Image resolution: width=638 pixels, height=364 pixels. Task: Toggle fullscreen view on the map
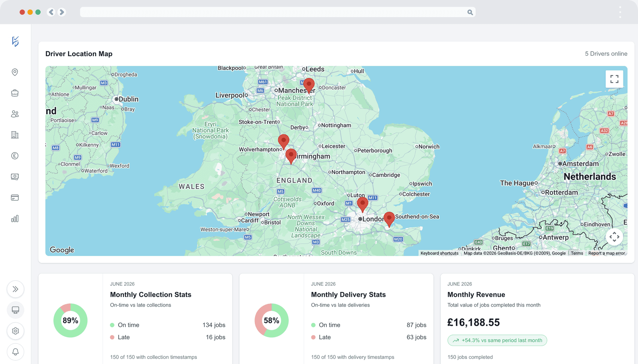[x=614, y=79]
